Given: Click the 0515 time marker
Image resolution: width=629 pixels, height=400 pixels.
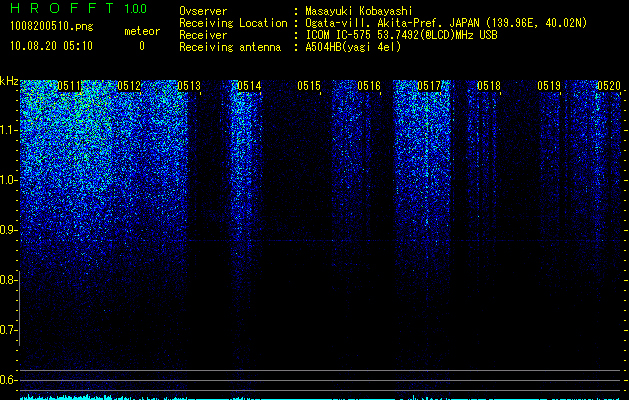Looking at the screenshot, I should [x=309, y=86].
